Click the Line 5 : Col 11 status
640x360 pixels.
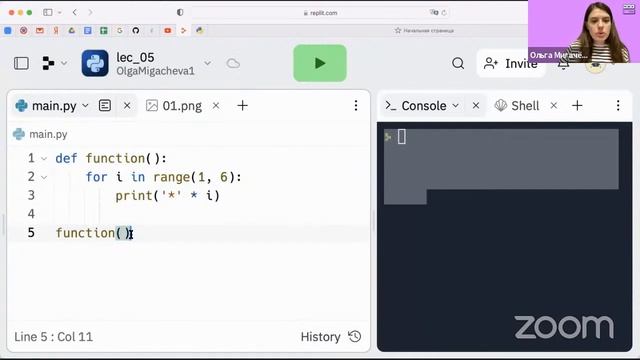click(x=53, y=337)
